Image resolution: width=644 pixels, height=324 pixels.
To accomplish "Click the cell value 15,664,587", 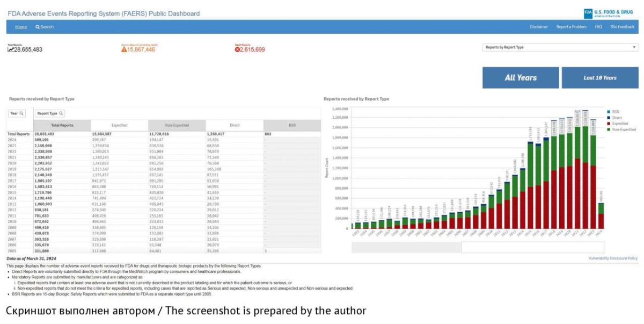I will (x=102, y=134).
